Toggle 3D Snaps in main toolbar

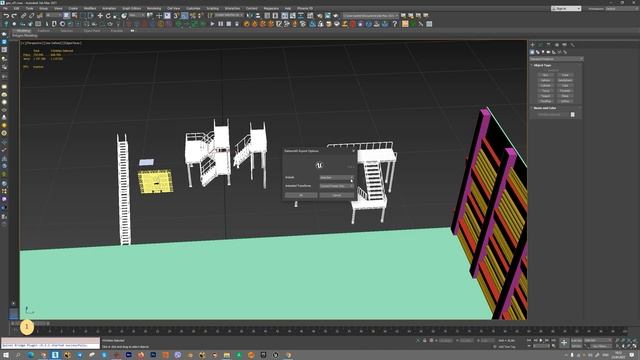pyautogui.click(x=176, y=16)
